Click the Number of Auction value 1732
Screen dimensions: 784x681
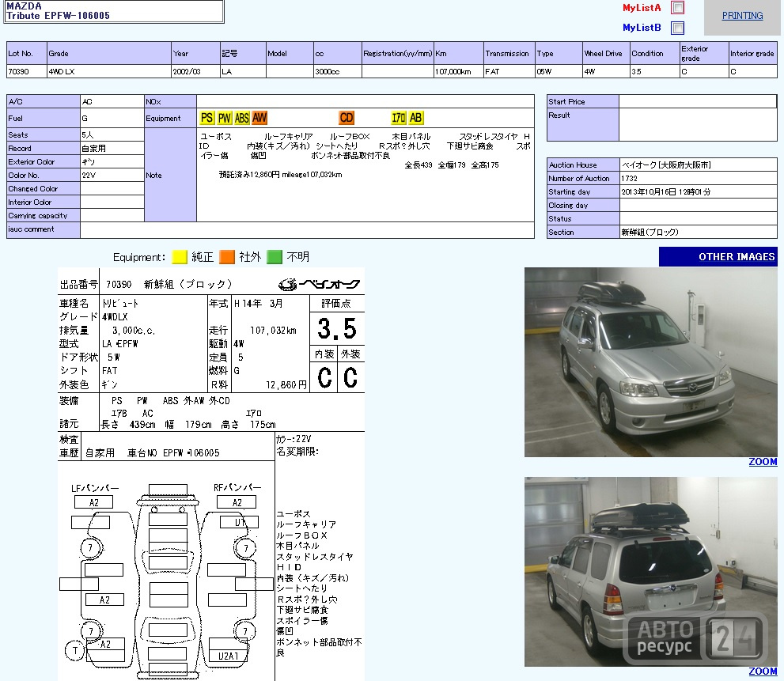630,179
